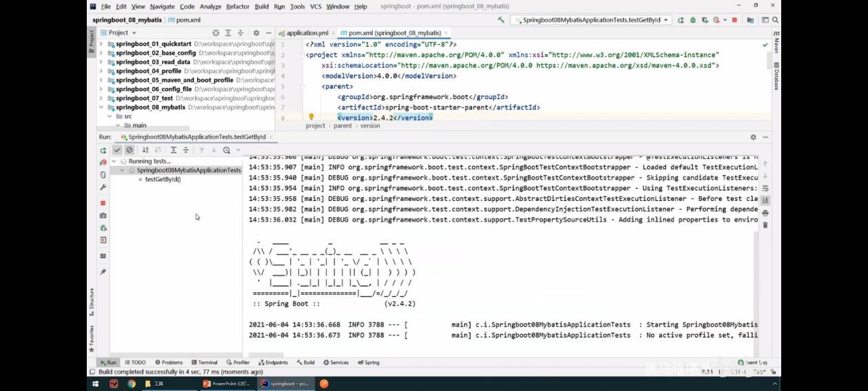Click Expand All icon in Project panel header
The image size is (868, 391).
click(229, 33)
